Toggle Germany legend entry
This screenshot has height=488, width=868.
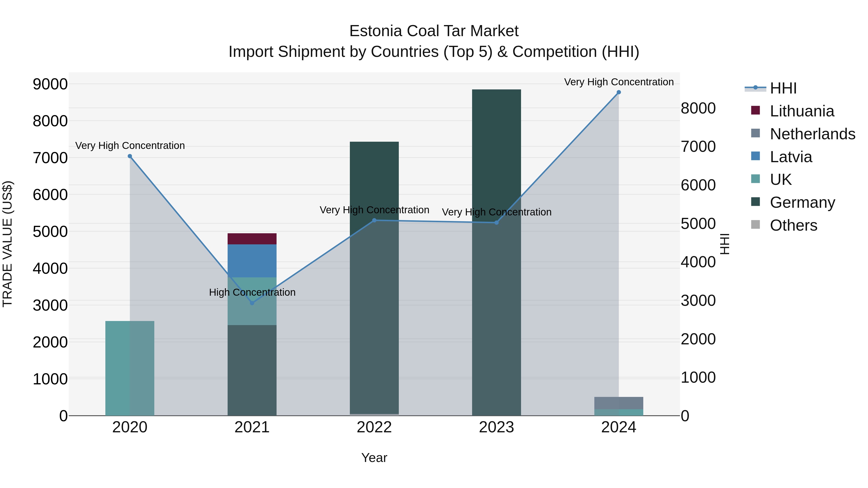793,202
